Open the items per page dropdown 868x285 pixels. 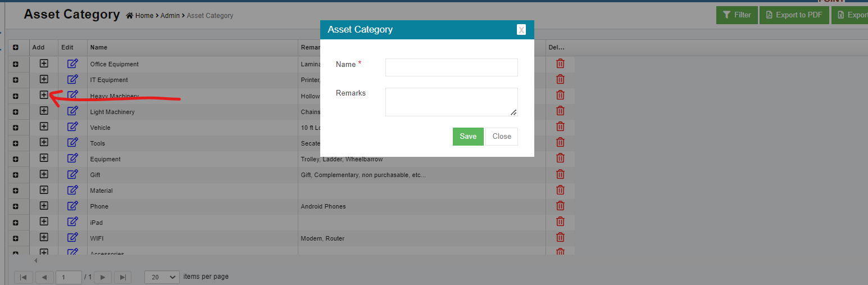(162, 277)
